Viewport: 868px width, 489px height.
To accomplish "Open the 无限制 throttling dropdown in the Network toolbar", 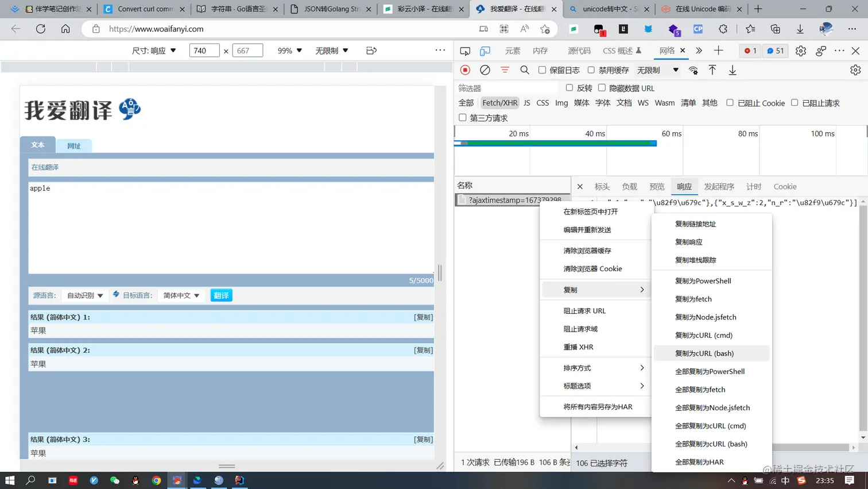I will pos(658,70).
